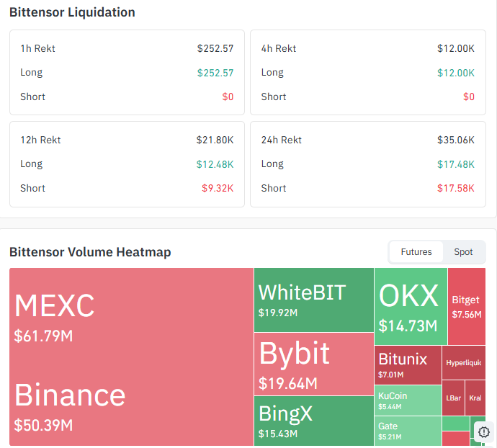This screenshot has width=497, height=448.
Task: Open the Bitget heatmap tile
Action: pyautogui.click(x=467, y=306)
